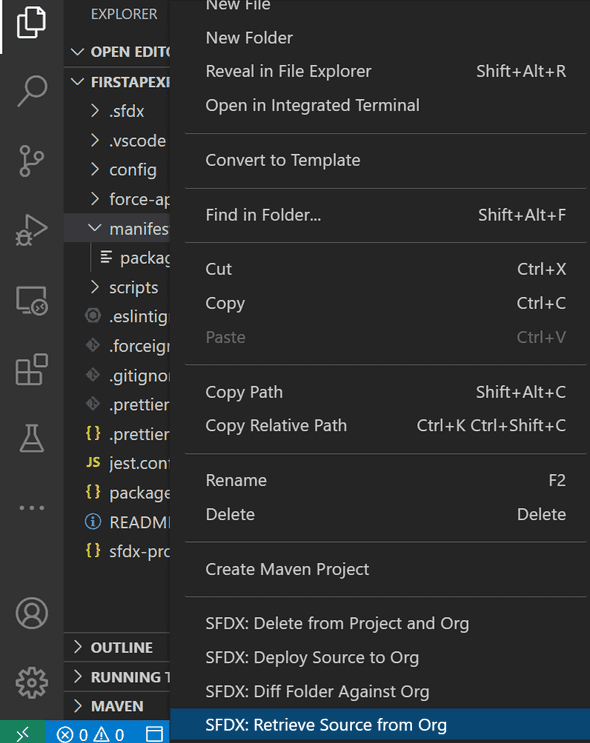
Task: Open Run and Debug view
Action: 32,230
